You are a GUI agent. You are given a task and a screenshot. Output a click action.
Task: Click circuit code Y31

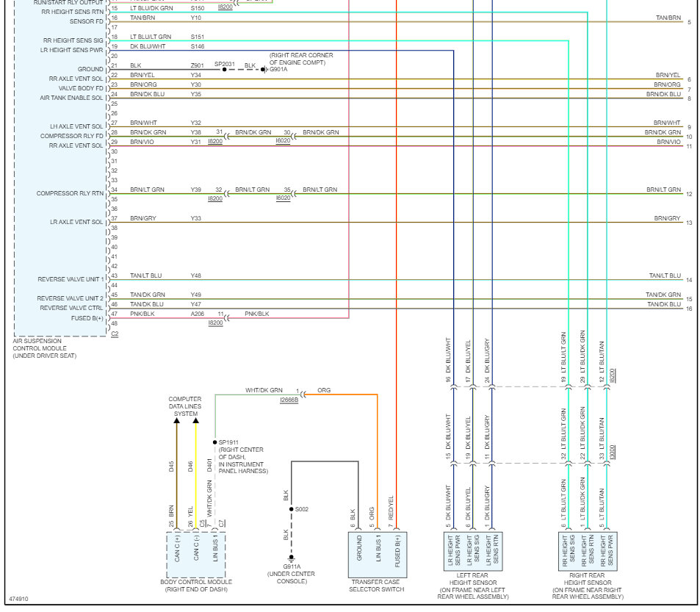196,142
